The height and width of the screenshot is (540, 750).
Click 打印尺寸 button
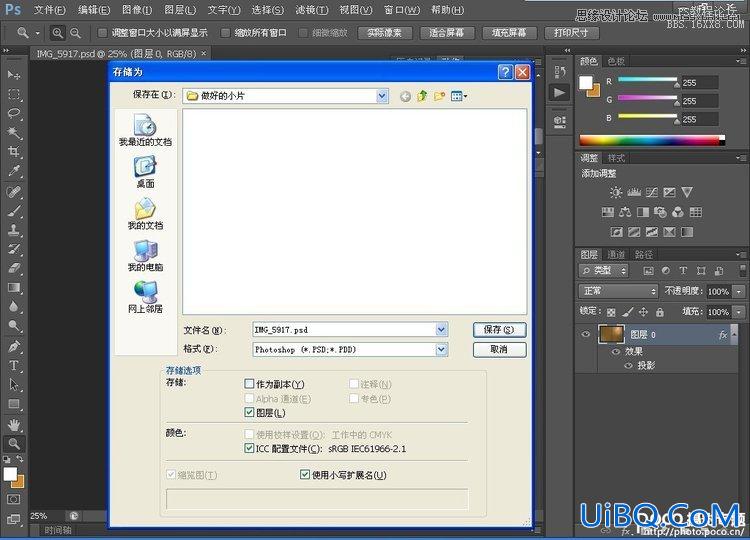(x=571, y=33)
